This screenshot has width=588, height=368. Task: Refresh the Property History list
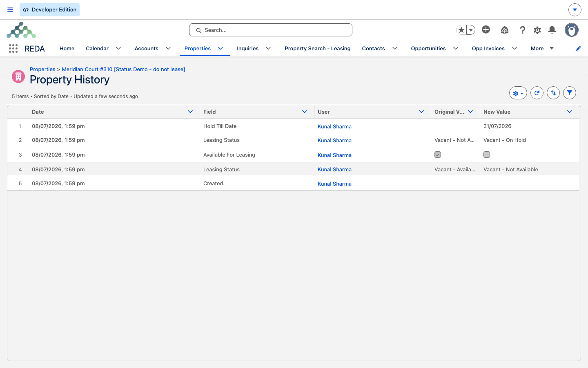(x=537, y=93)
